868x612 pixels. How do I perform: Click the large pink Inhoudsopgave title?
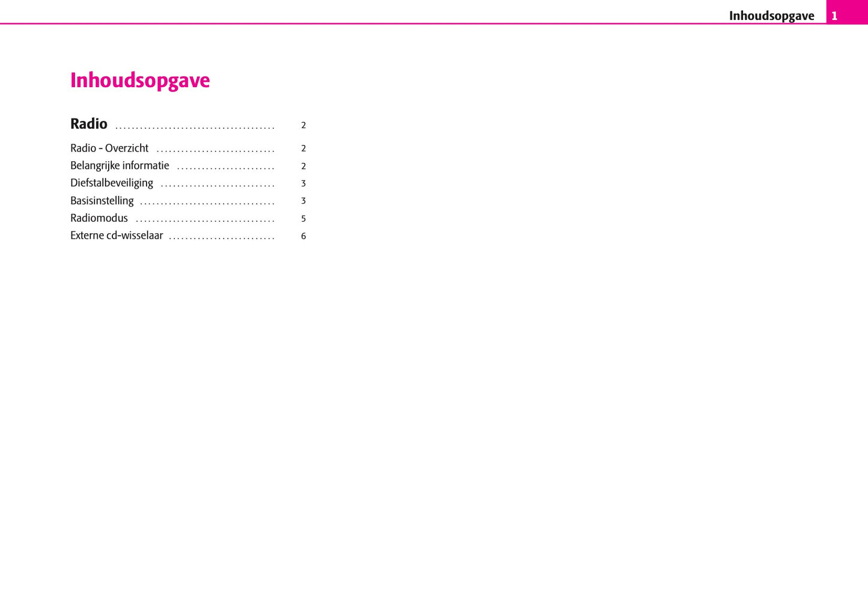140,81
